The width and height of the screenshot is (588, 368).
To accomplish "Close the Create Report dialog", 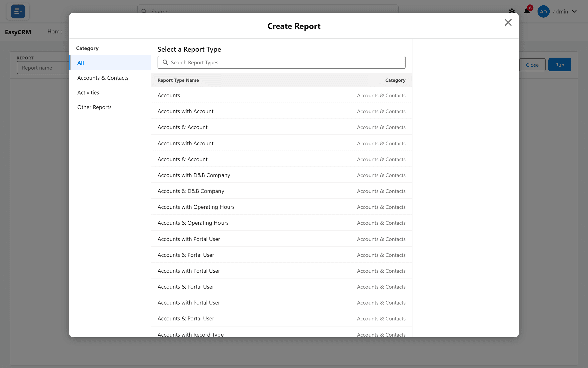I will (508, 22).
